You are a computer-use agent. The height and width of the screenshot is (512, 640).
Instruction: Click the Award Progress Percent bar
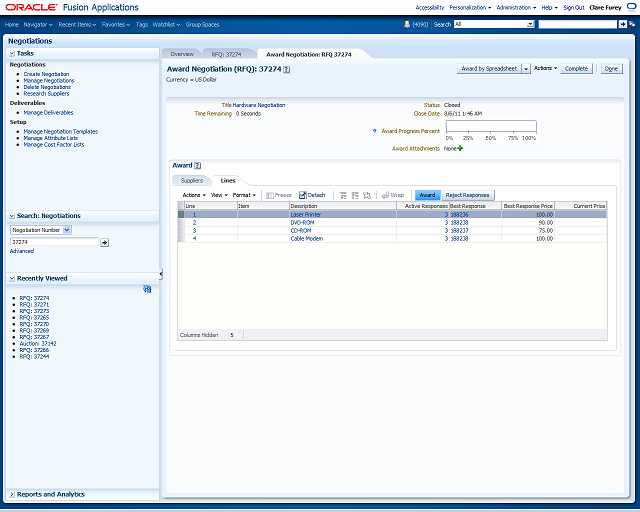[491, 127]
